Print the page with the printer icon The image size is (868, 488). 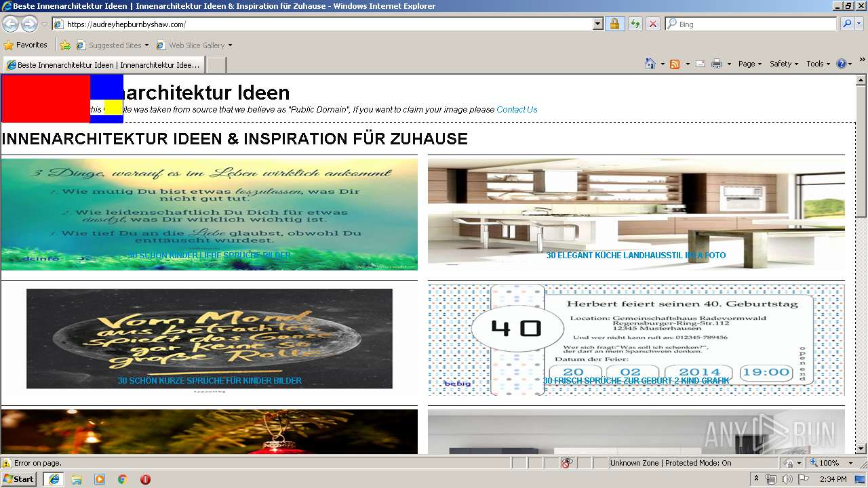pos(717,64)
